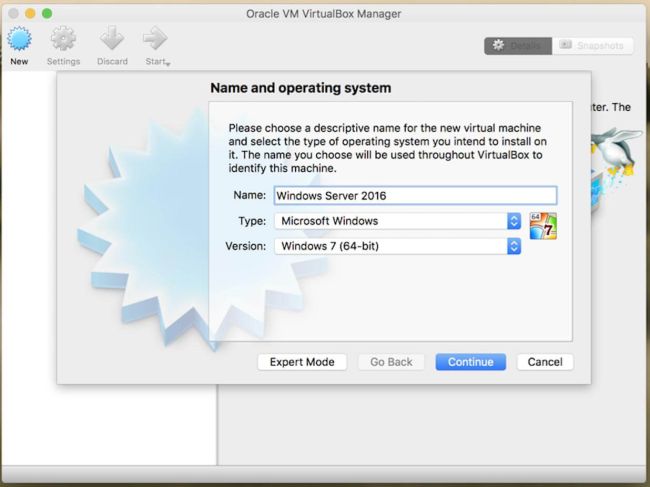Click the Discard toolbar arrow icon
The width and height of the screenshot is (650, 487).
pyautogui.click(x=112, y=39)
